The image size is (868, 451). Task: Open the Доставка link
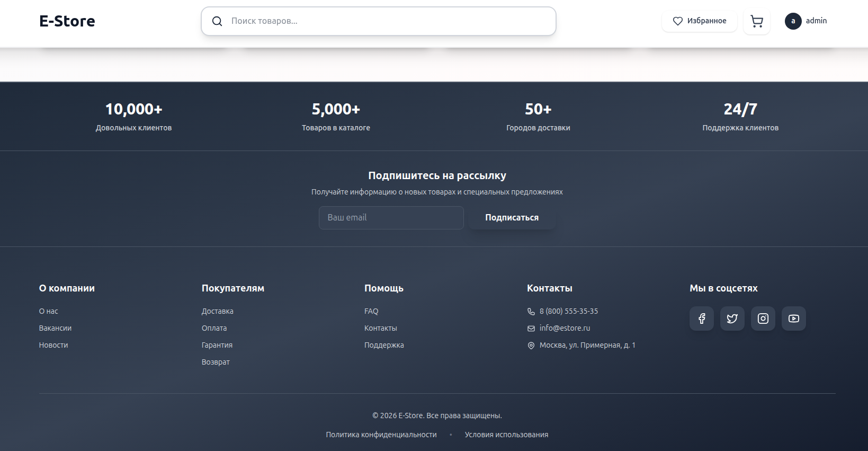pyautogui.click(x=218, y=311)
